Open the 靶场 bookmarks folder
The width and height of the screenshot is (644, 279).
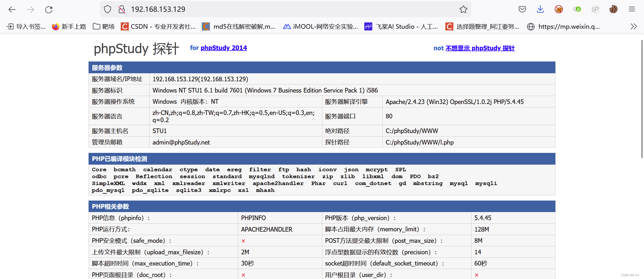103,26
